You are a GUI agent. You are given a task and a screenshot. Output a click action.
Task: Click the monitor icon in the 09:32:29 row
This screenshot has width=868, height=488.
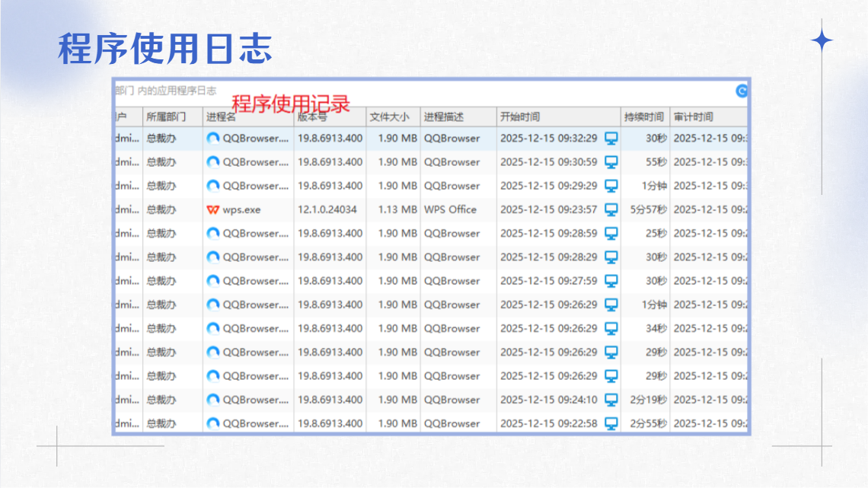point(611,139)
